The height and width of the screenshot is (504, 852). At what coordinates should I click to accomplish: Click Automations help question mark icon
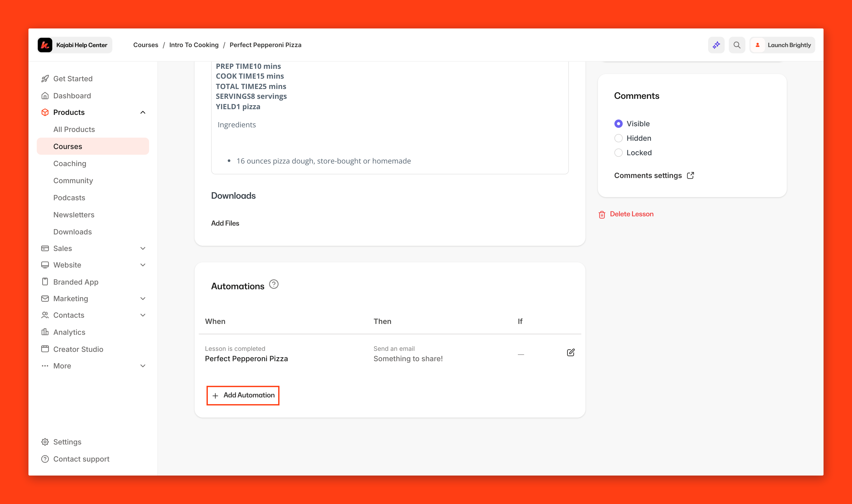click(274, 284)
